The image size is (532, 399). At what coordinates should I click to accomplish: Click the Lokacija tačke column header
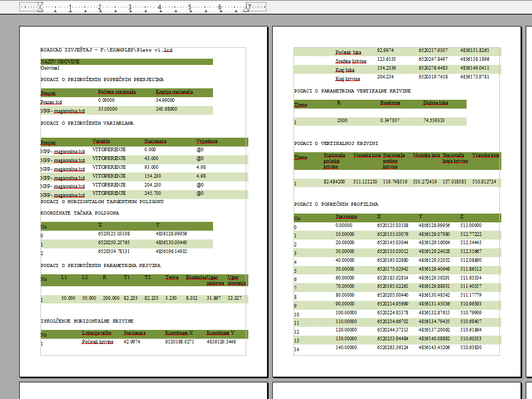[x=97, y=333]
